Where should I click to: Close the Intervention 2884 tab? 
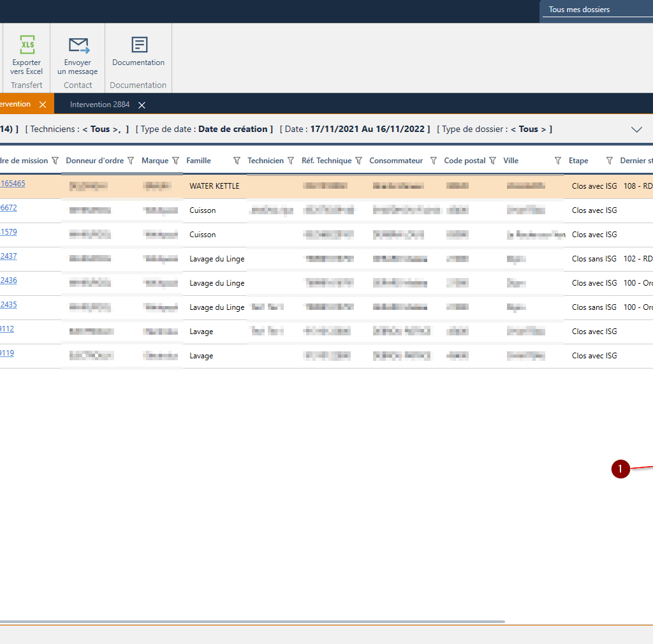pyautogui.click(x=142, y=105)
